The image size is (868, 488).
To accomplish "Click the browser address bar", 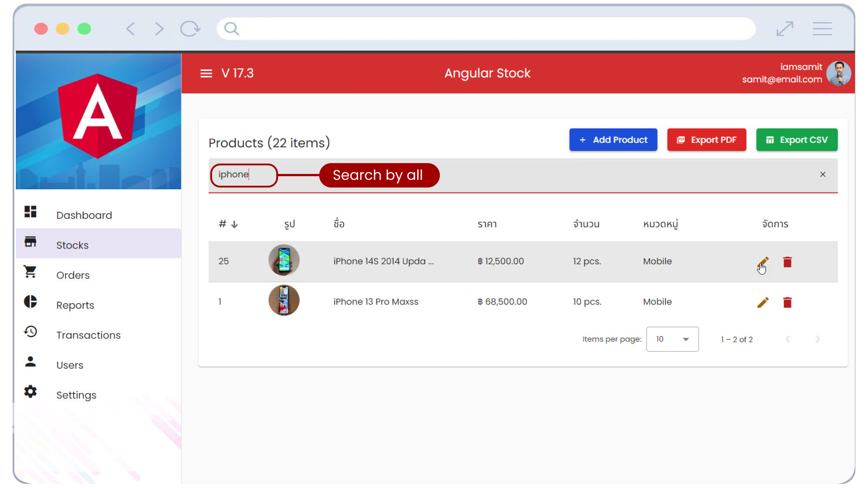I will click(x=486, y=29).
